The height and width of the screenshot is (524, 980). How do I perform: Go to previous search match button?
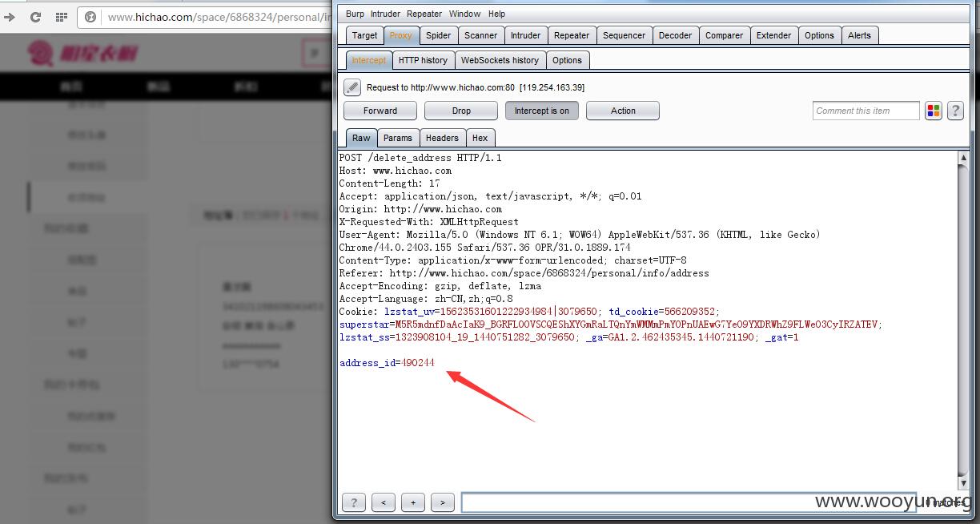click(x=384, y=502)
